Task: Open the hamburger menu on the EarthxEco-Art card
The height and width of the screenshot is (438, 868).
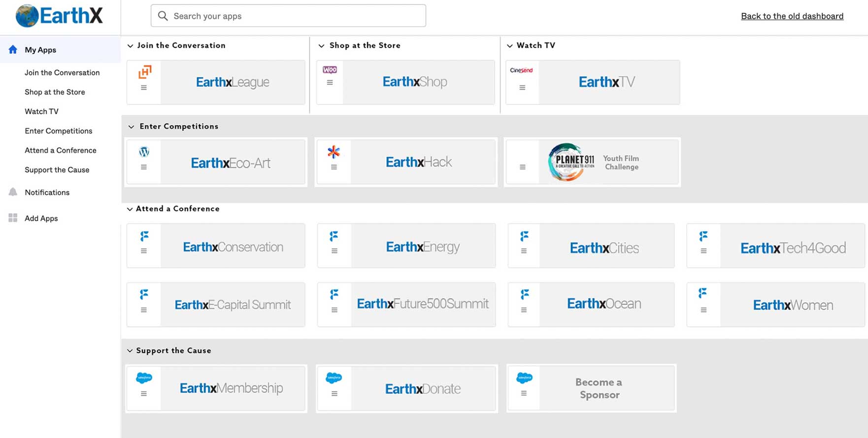Action: [x=144, y=167]
